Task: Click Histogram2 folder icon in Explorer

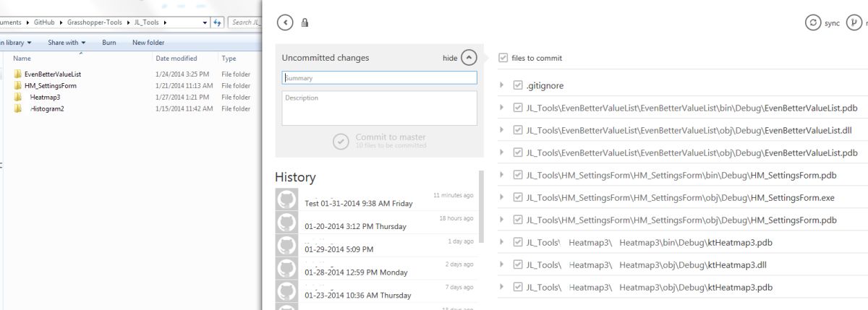Action: [x=18, y=108]
